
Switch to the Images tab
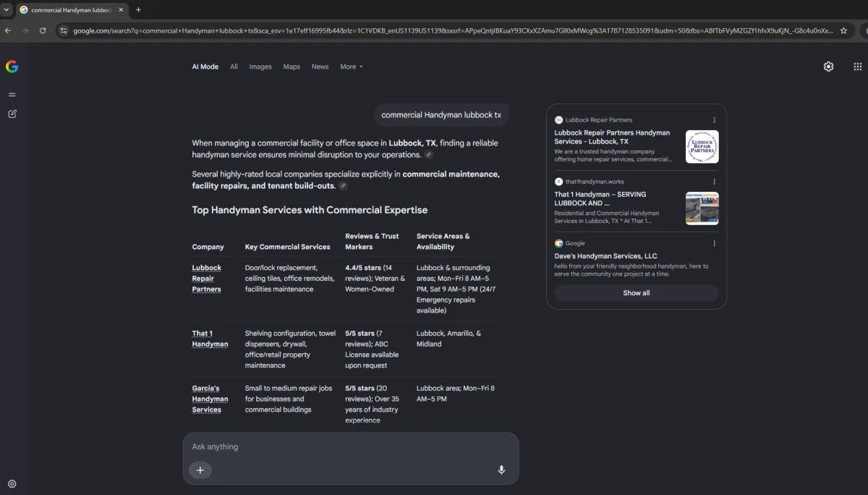coord(260,67)
